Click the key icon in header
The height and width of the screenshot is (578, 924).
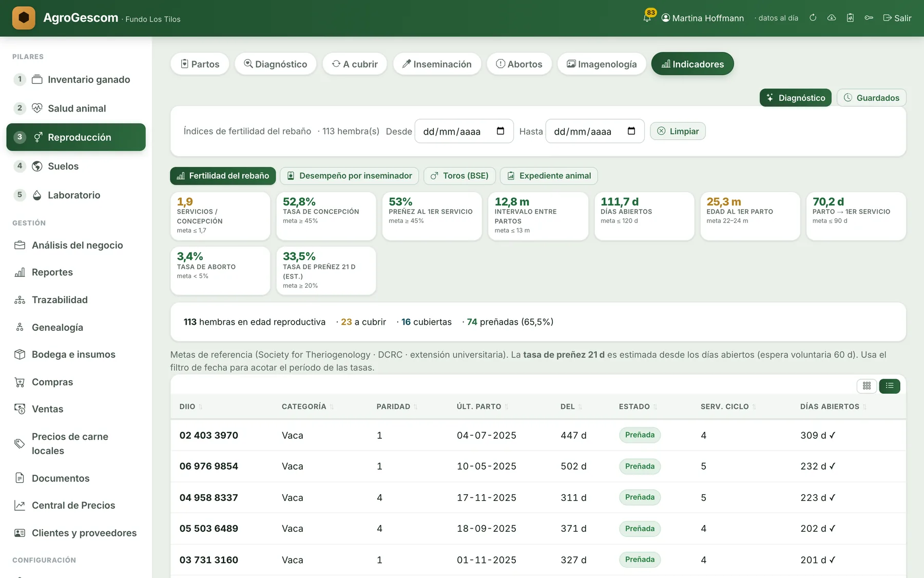[869, 18]
